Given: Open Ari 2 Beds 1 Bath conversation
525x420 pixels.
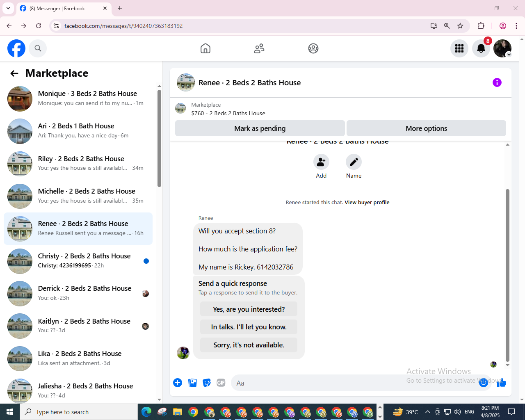Looking at the screenshot, I should coord(78,131).
